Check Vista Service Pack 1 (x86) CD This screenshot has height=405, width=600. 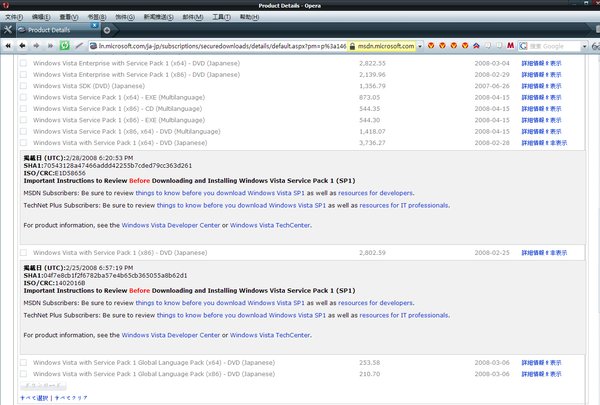point(23,109)
